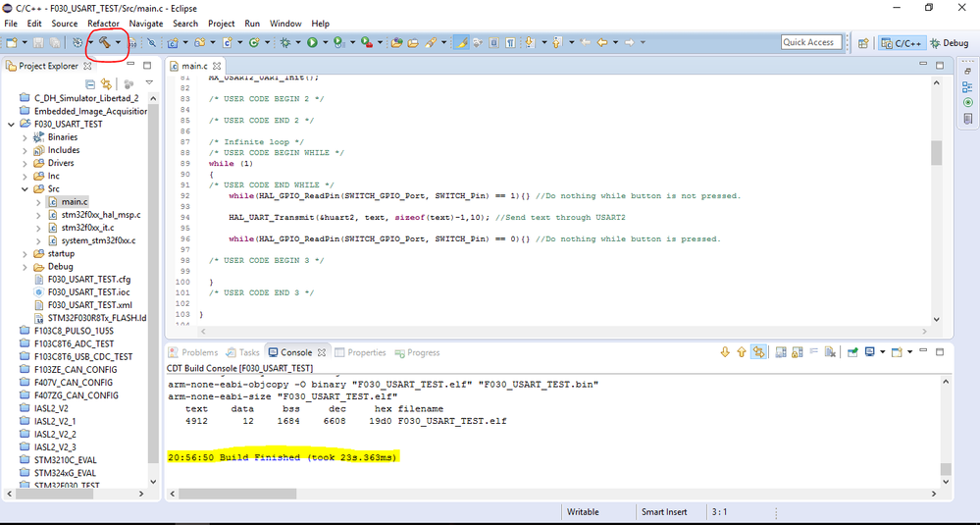Close the main.c editor tab
Viewport: 980px width, 525px height.
click(218, 66)
